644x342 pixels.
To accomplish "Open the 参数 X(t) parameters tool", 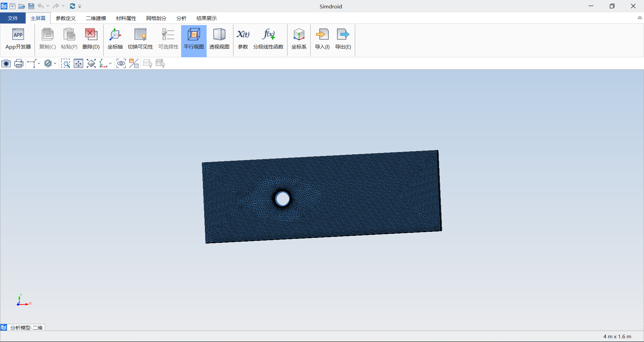I will [243, 39].
